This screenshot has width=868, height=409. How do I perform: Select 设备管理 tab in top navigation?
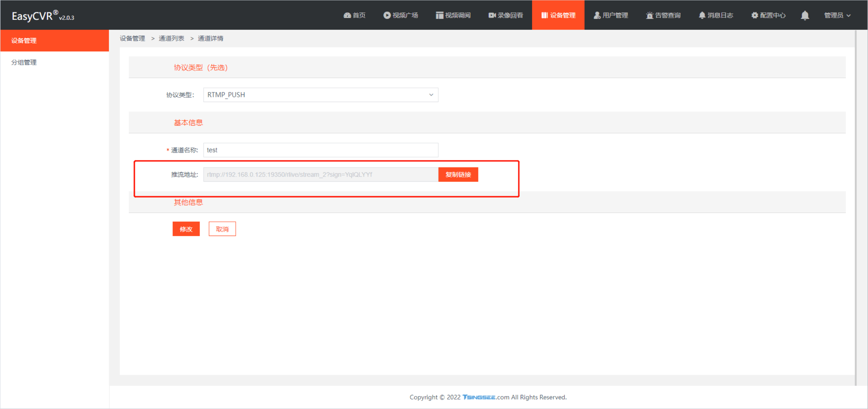558,15
